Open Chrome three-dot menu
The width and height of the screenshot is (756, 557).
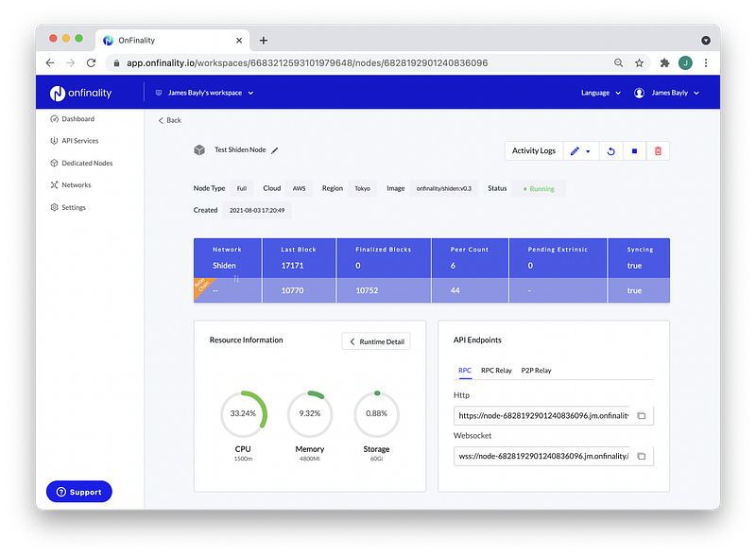706,62
